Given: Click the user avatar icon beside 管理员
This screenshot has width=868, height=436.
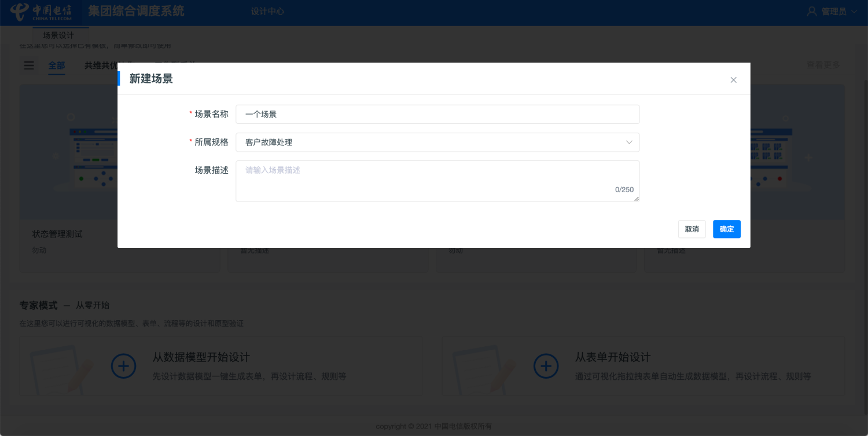Looking at the screenshot, I should 812,12.
